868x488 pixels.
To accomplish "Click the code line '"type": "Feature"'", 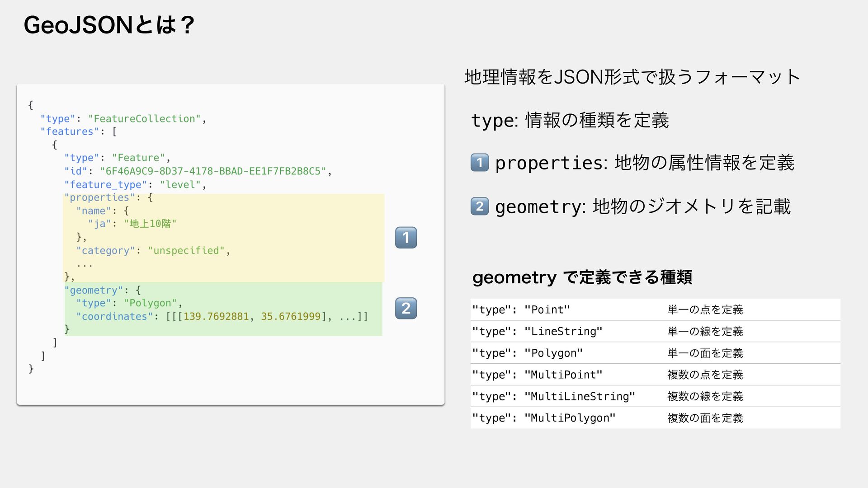I will (118, 158).
